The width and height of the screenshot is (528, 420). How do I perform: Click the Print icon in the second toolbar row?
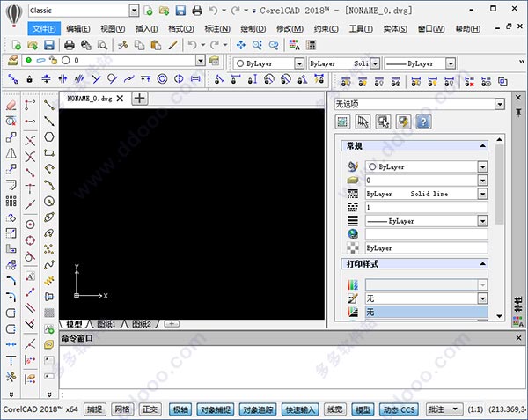pos(69,45)
